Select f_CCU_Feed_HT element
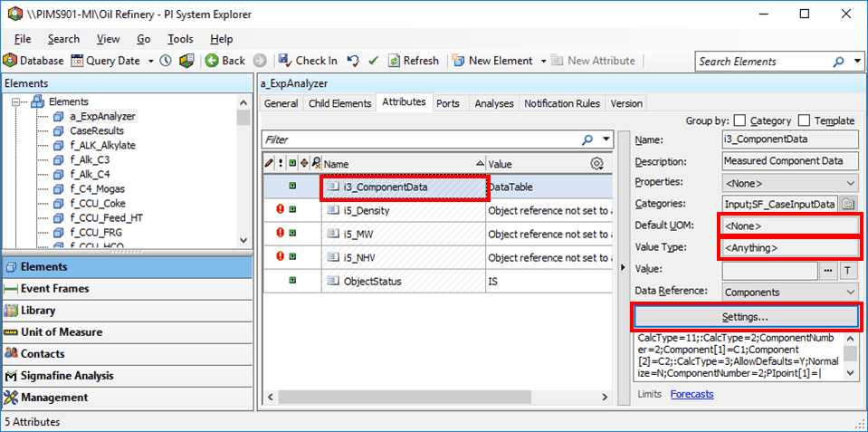This screenshot has height=432, width=868. (x=106, y=217)
